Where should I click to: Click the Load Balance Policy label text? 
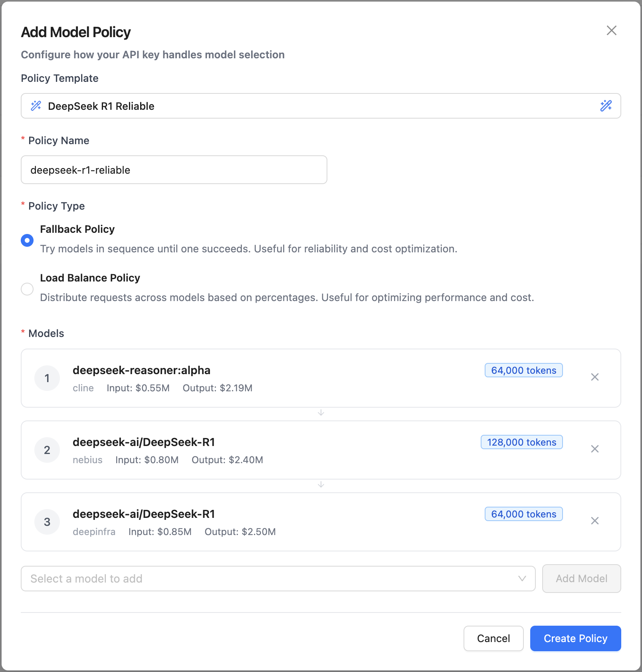[x=90, y=278]
